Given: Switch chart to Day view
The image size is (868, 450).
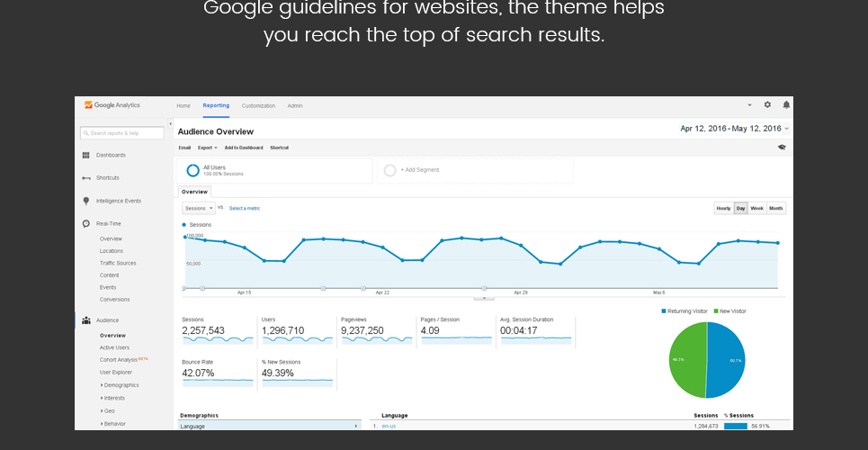Looking at the screenshot, I should coord(740,209).
